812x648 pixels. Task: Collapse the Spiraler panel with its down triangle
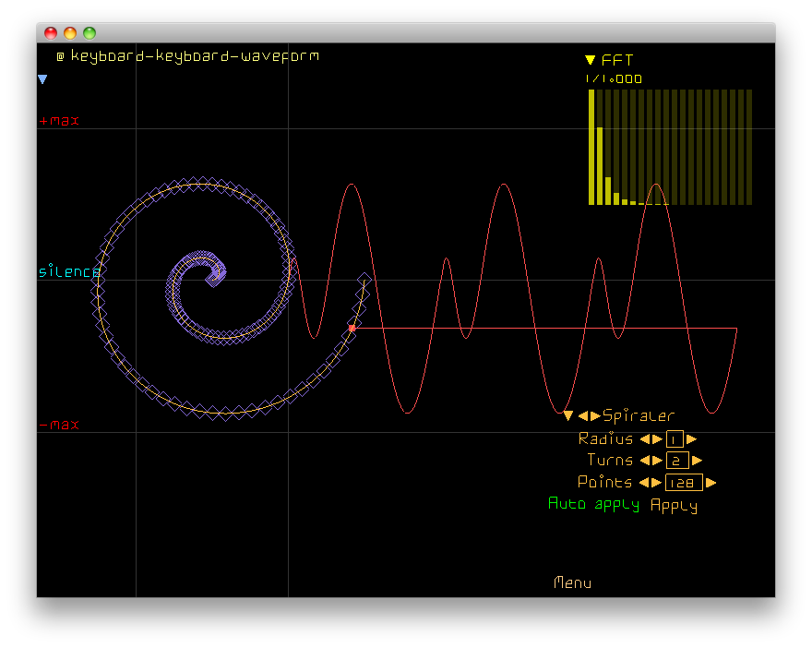point(568,416)
